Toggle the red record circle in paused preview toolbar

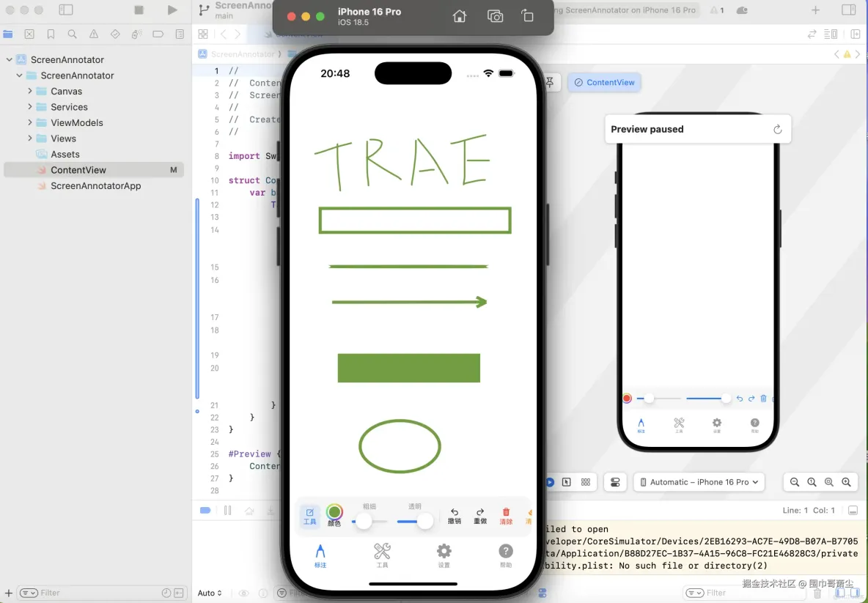point(627,398)
